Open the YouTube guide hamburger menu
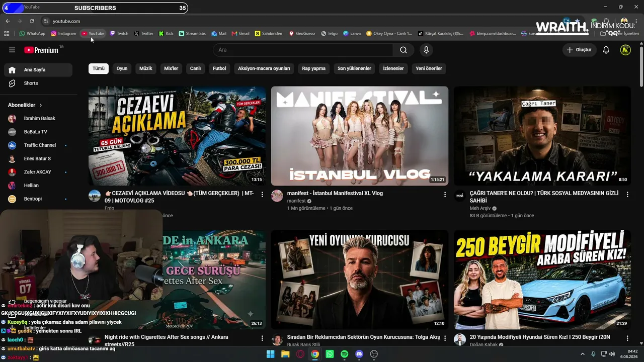644x362 pixels. tap(12, 50)
